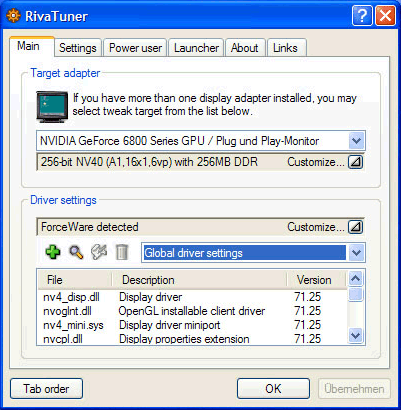Image resolution: width=401 pixels, height=410 pixels.
Task: Click the Übernehmen button
Action: [354, 389]
